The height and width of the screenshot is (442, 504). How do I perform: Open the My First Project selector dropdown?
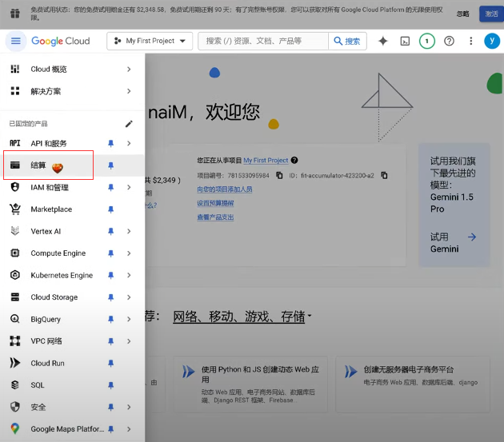[x=150, y=41]
